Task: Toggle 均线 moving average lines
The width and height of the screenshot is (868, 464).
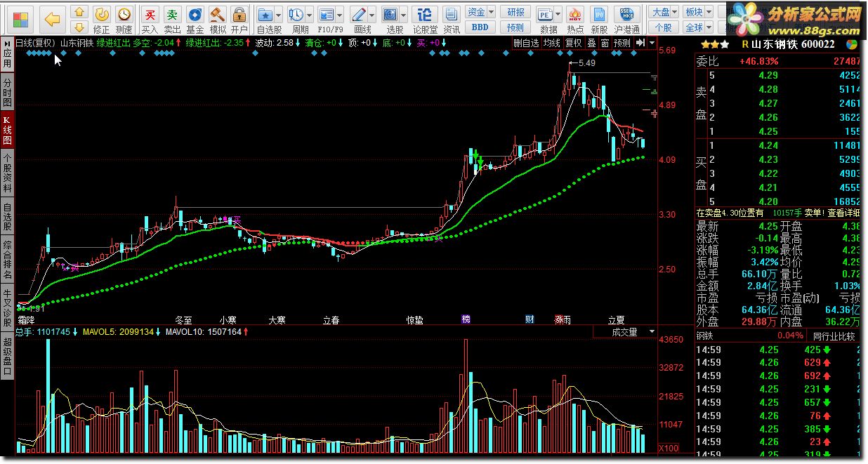Action: (x=552, y=43)
